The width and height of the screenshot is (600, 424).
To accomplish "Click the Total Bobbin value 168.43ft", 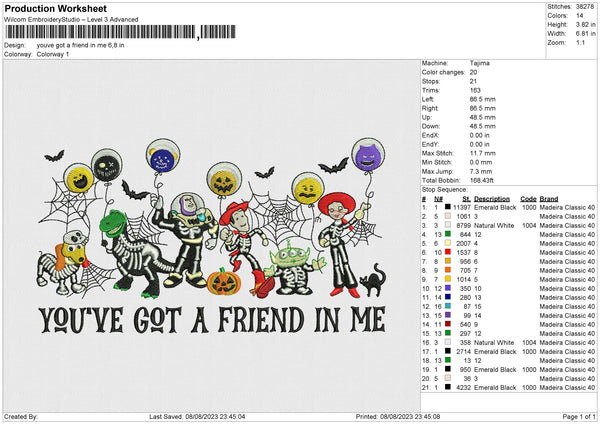I will point(481,180).
